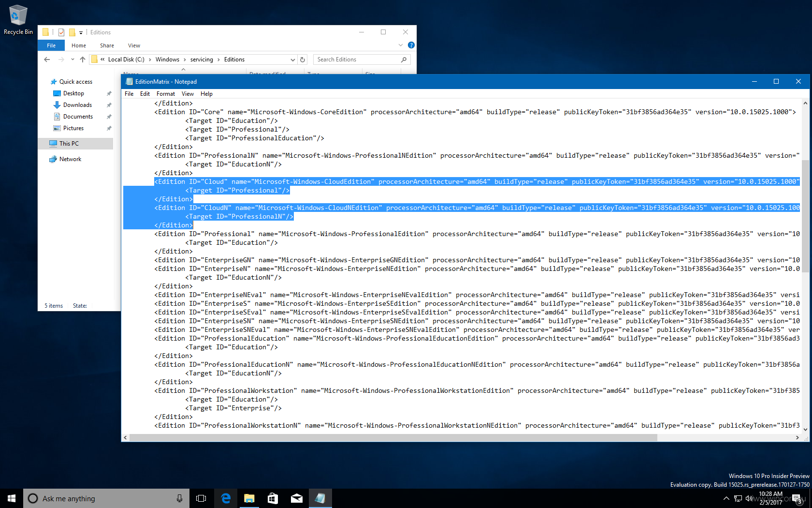Open Documents in navigation pane
The width and height of the screenshot is (812, 508).
point(78,117)
